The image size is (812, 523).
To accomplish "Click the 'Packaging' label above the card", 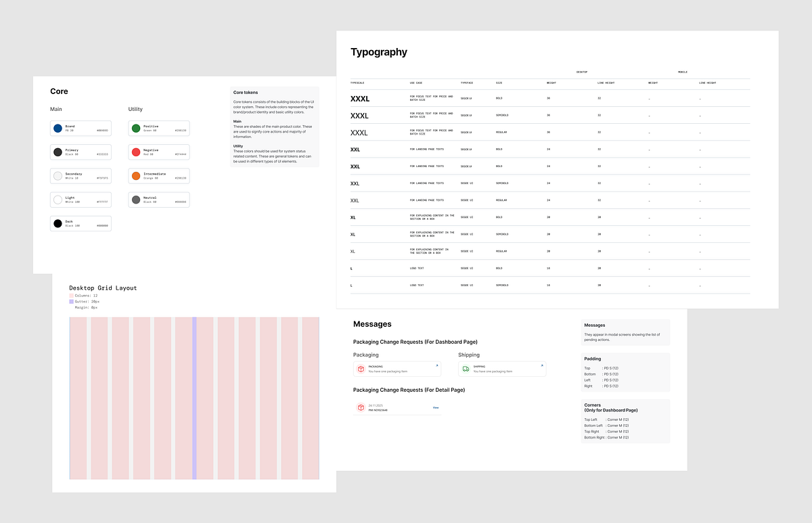I will (x=366, y=355).
